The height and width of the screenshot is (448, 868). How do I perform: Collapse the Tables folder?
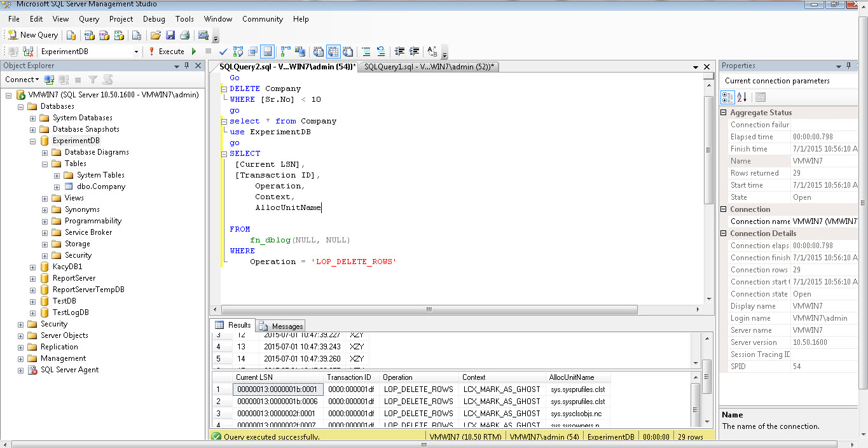click(45, 164)
